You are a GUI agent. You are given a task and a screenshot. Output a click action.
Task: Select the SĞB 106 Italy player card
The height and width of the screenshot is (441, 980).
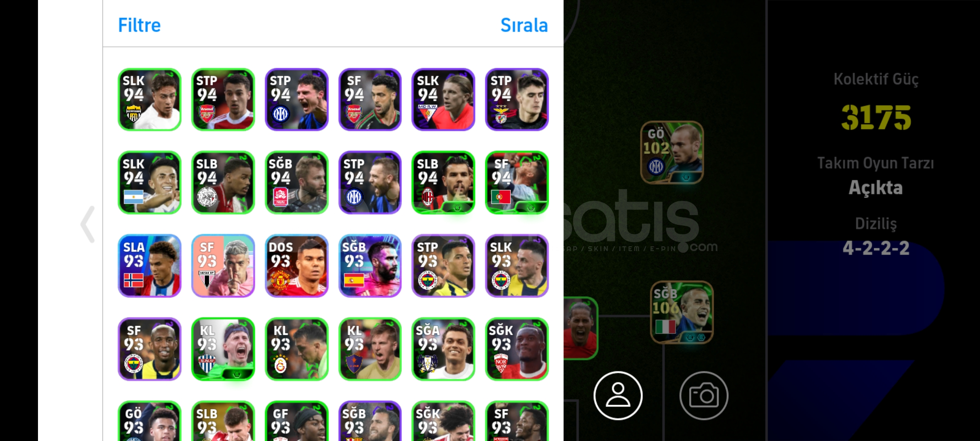(682, 312)
